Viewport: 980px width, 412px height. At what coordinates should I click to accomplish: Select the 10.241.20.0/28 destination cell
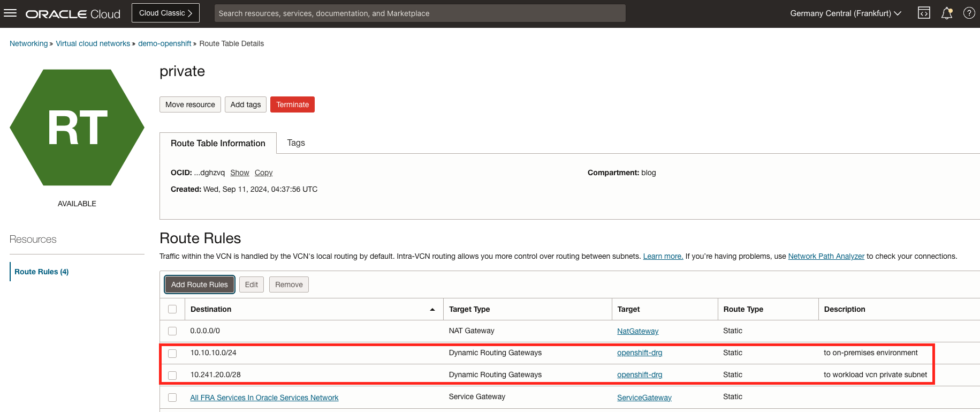point(216,374)
